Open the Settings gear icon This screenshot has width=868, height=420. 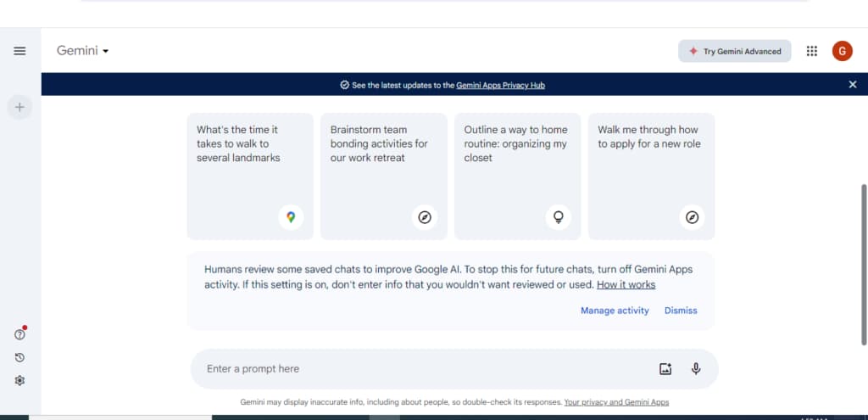click(19, 381)
